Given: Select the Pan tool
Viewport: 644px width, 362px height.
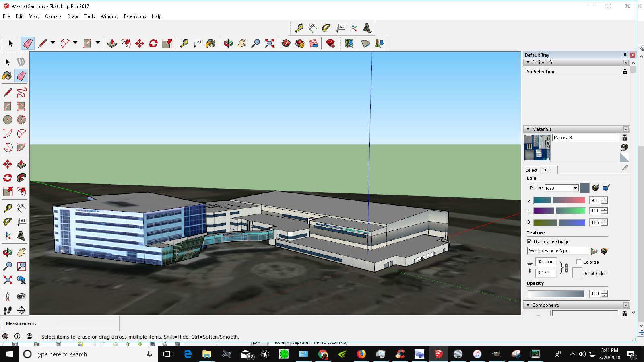Looking at the screenshot, I should click(241, 43).
